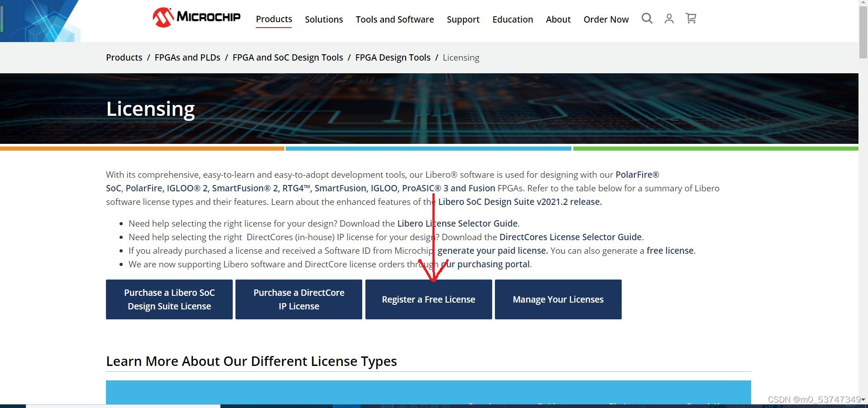Follow the free license link
This screenshot has width=868, height=408.
tap(670, 251)
